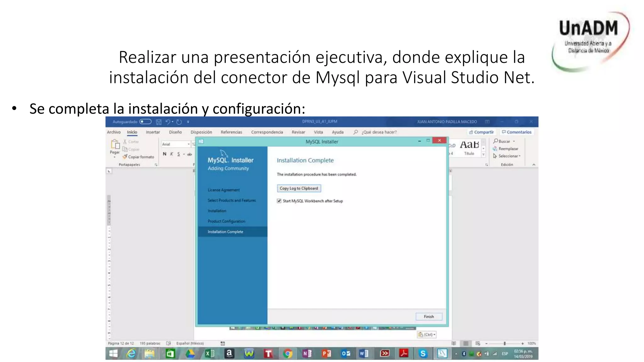Switch to the Insertar ribbon tab
The image size is (644, 362).
pyautogui.click(x=153, y=132)
